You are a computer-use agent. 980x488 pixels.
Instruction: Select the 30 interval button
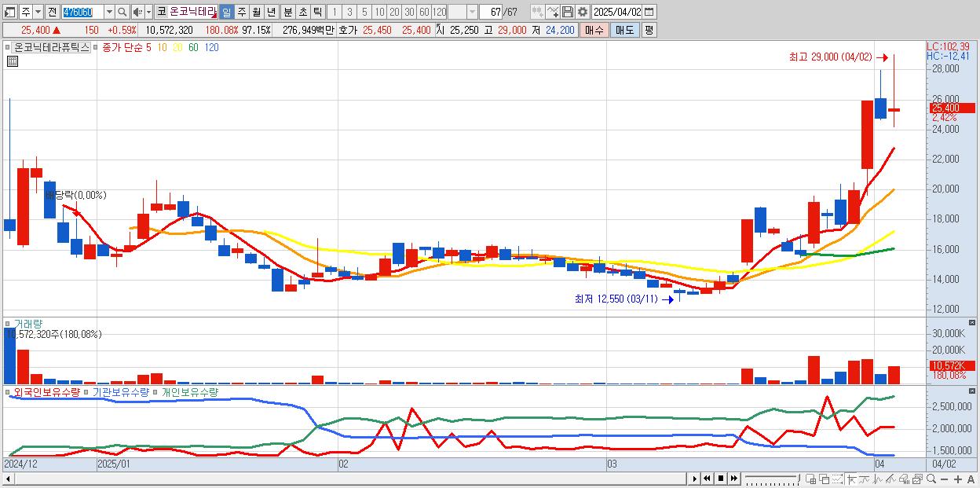click(408, 12)
